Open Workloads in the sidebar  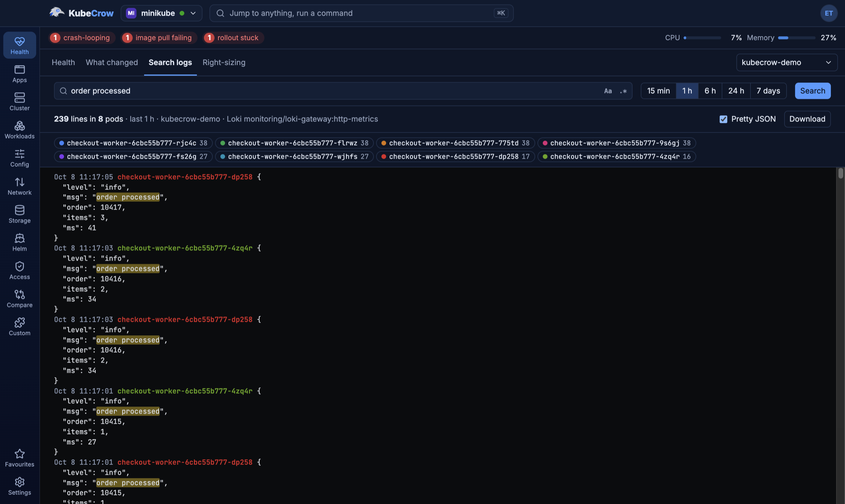[x=19, y=130]
